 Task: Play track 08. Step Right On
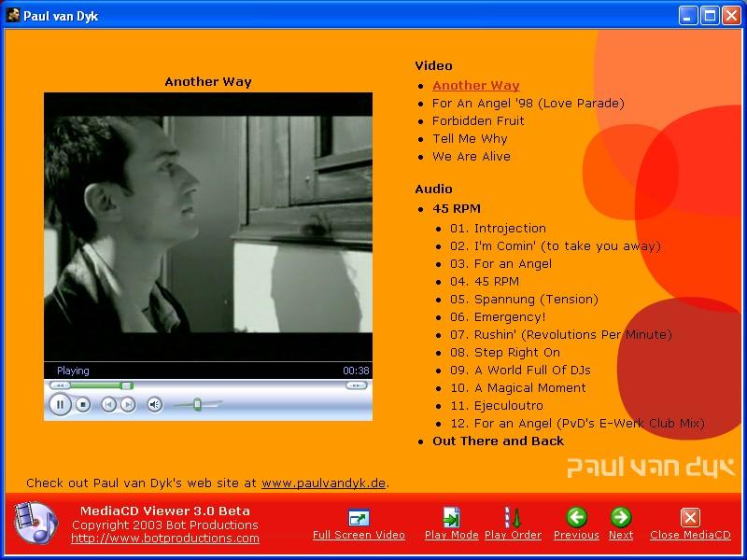click(x=505, y=353)
